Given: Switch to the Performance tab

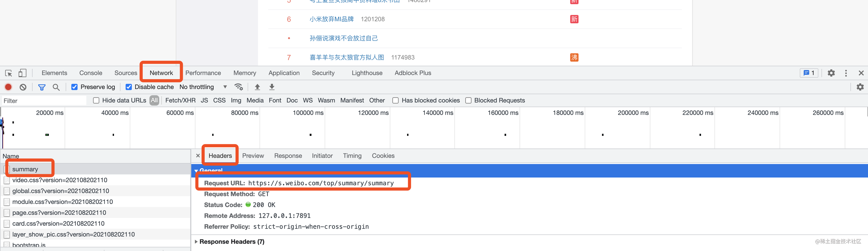Looking at the screenshot, I should point(203,73).
